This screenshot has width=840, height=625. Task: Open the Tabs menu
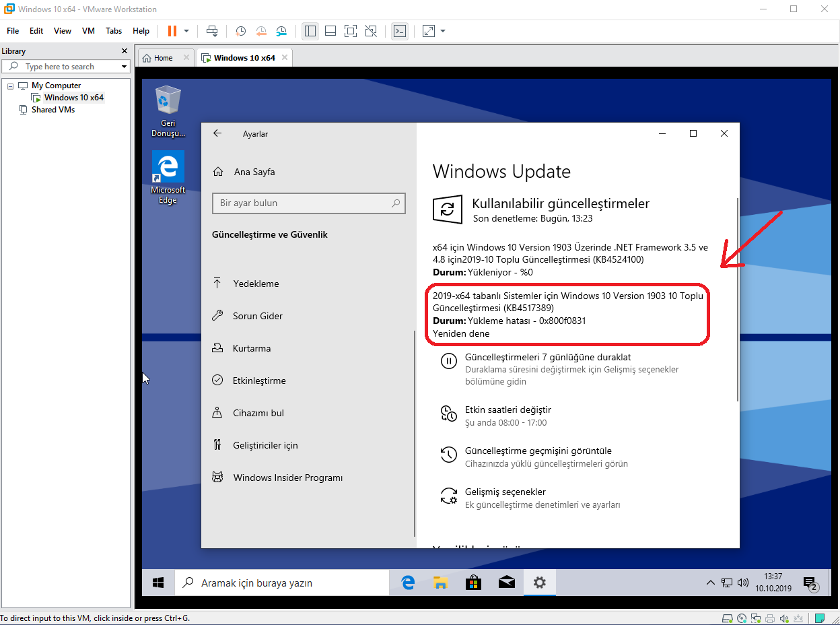tap(114, 31)
